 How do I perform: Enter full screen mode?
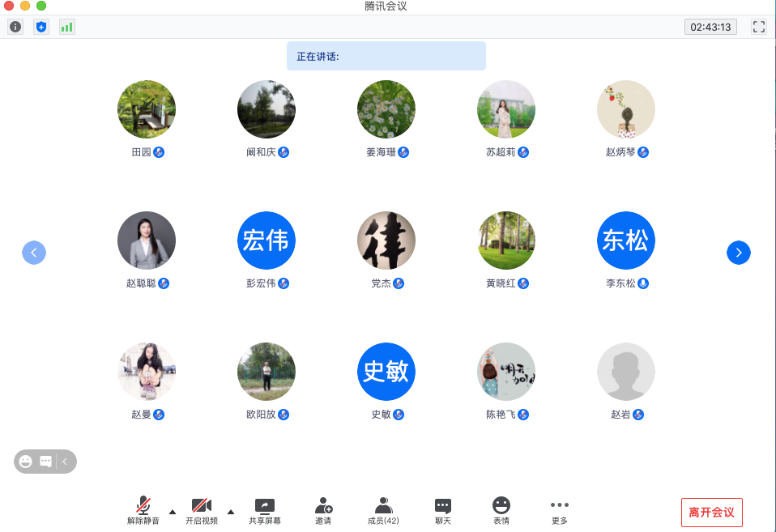click(758, 27)
